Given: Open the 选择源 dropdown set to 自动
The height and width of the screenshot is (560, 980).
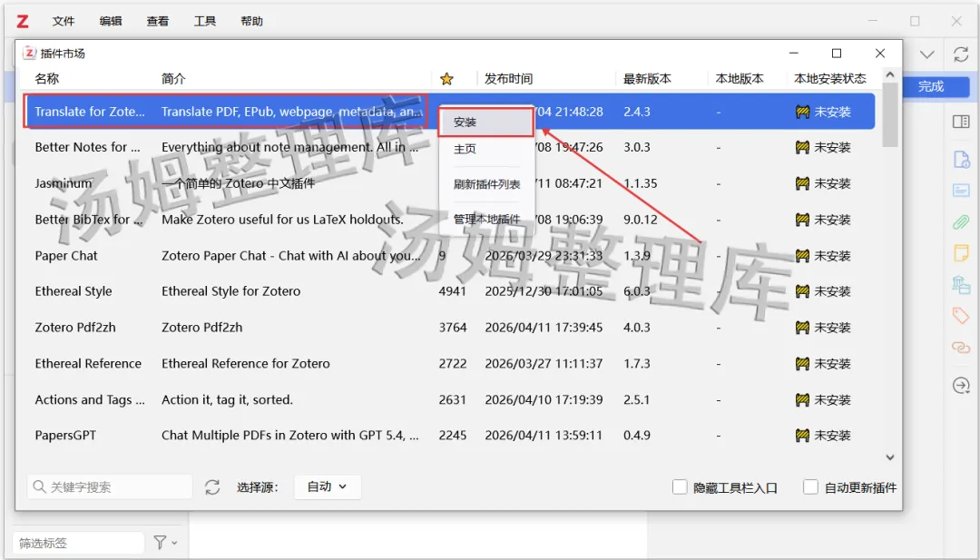Looking at the screenshot, I should [328, 486].
